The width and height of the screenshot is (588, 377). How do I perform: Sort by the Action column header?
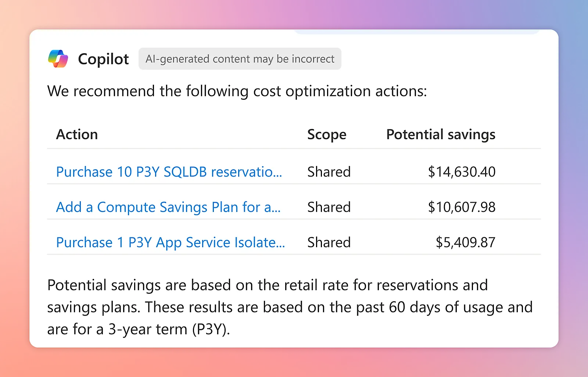(77, 134)
